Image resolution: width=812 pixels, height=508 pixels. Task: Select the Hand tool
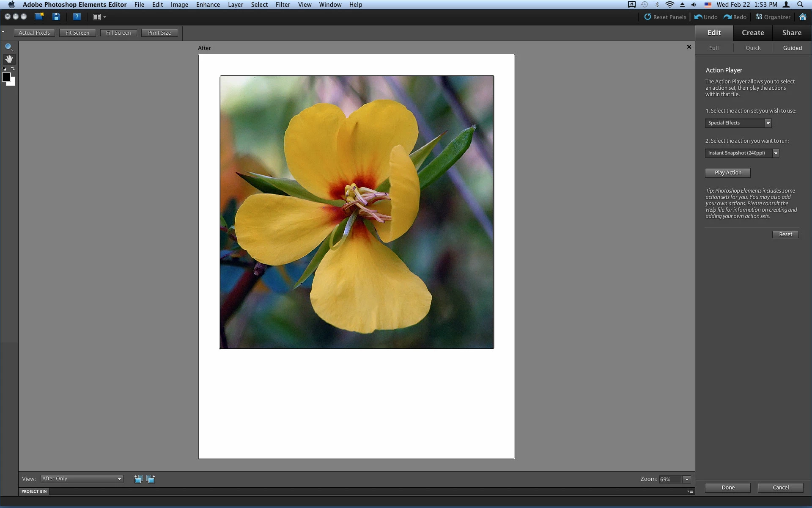[x=9, y=59]
